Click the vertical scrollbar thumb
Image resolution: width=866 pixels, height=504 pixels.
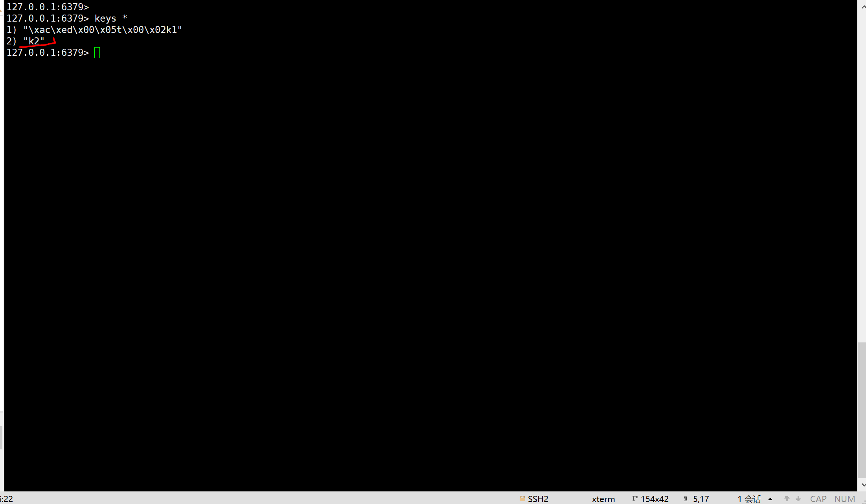click(862, 410)
